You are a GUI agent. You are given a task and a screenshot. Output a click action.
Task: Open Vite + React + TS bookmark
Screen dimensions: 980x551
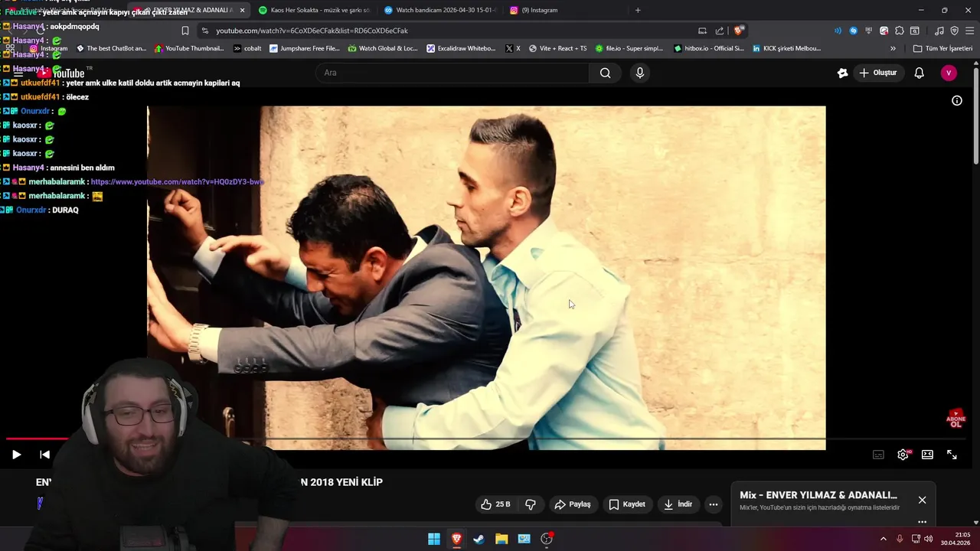click(557, 48)
